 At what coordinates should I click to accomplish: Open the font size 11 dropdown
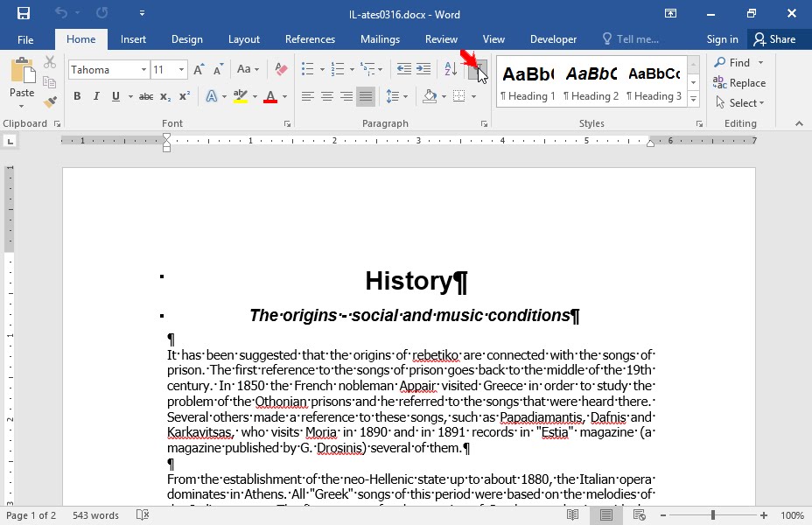[x=181, y=69]
